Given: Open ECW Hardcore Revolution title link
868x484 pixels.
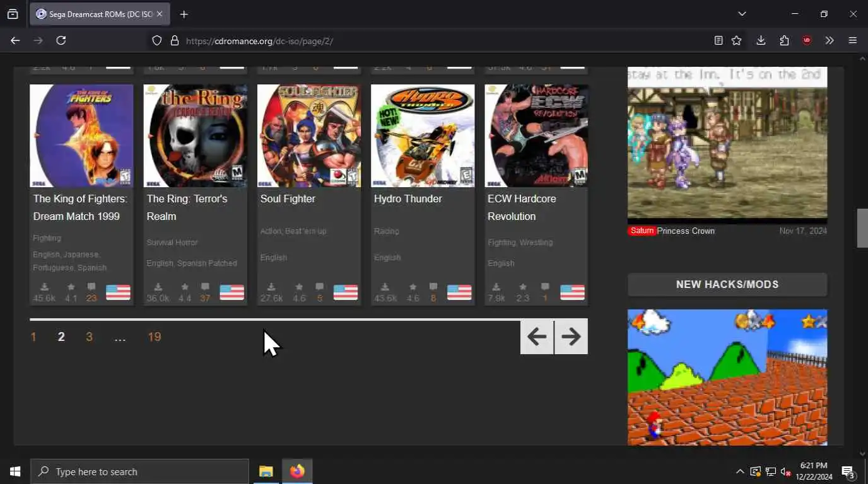Looking at the screenshot, I should [x=522, y=207].
